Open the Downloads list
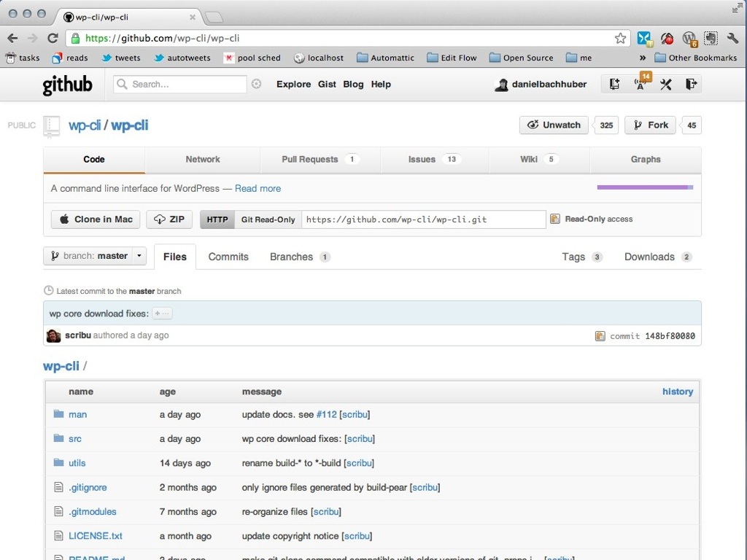This screenshot has width=747, height=560. (x=658, y=257)
